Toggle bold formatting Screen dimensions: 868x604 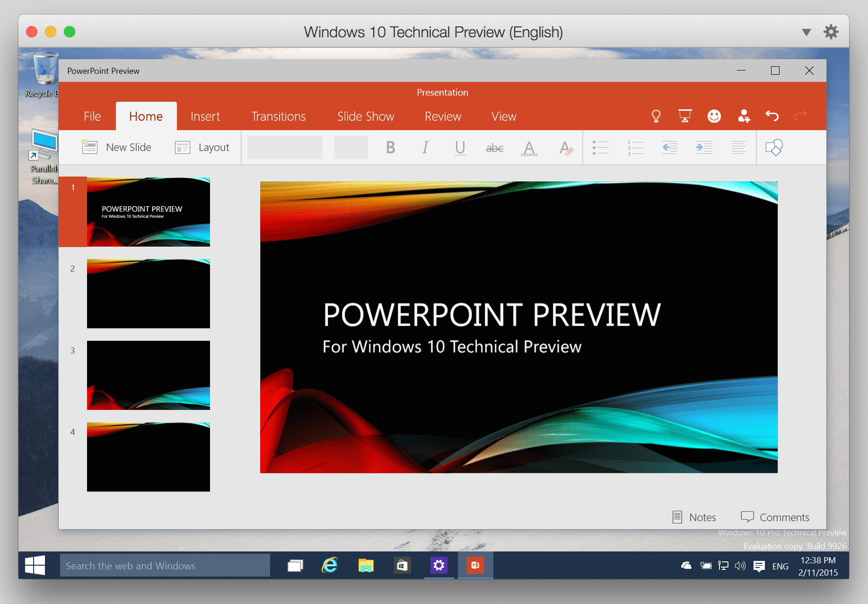point(390,148)
